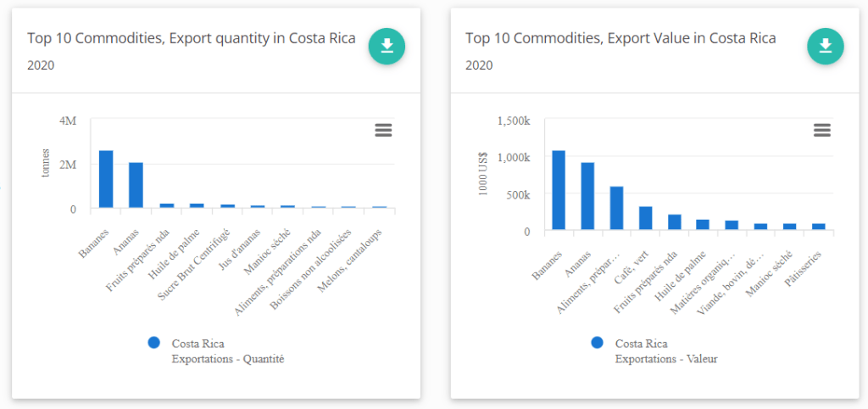Open hamburger menu on Export Value chart
This screenshot has width=868, height=409.
click(x=821, y=130)
